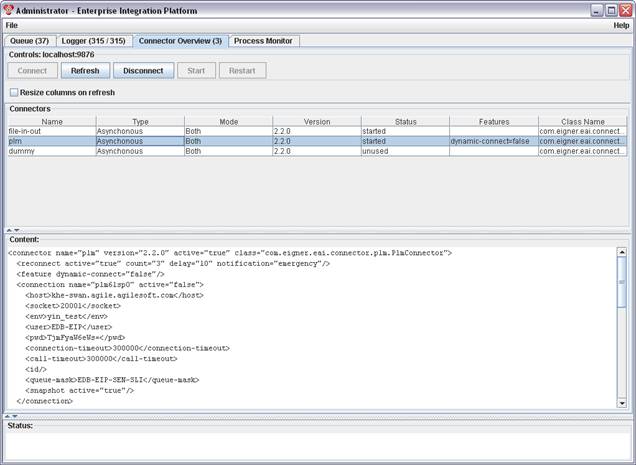636x465 pixels.
Task: Click the 'unused' status cell of dummy
Action: pos(406,151)
